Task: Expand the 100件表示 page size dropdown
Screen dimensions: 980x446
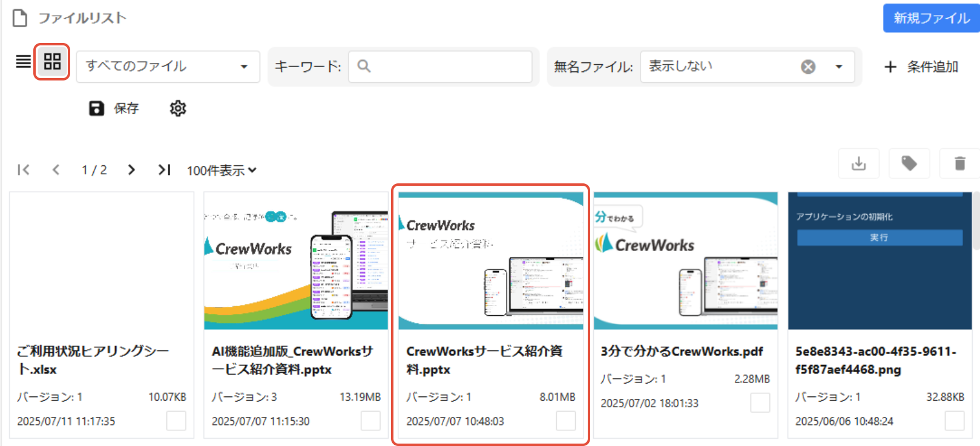Action: click(222, 171)
